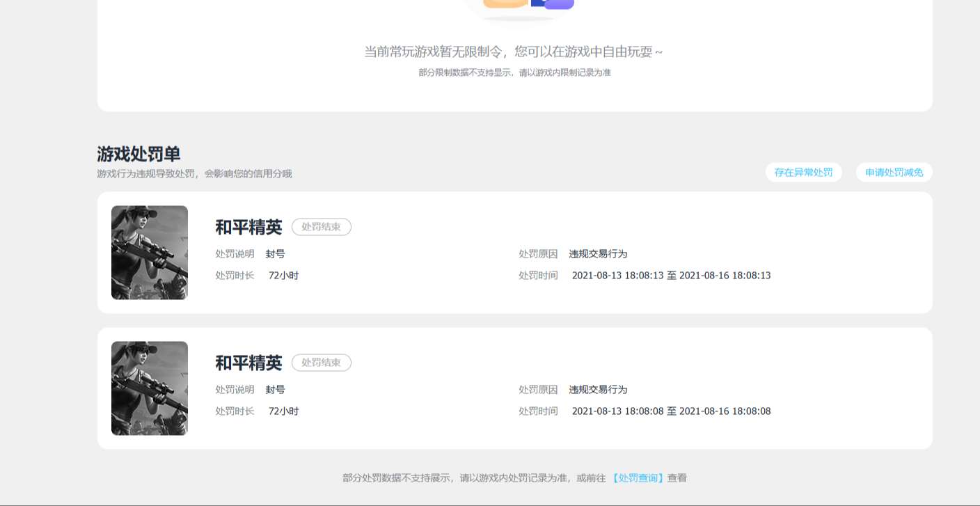Click the 处罚说明 label in the 18:08:13 card
The height and width of the screenshot is (506, 980).
pyautogui.click(x=235, y=254)
